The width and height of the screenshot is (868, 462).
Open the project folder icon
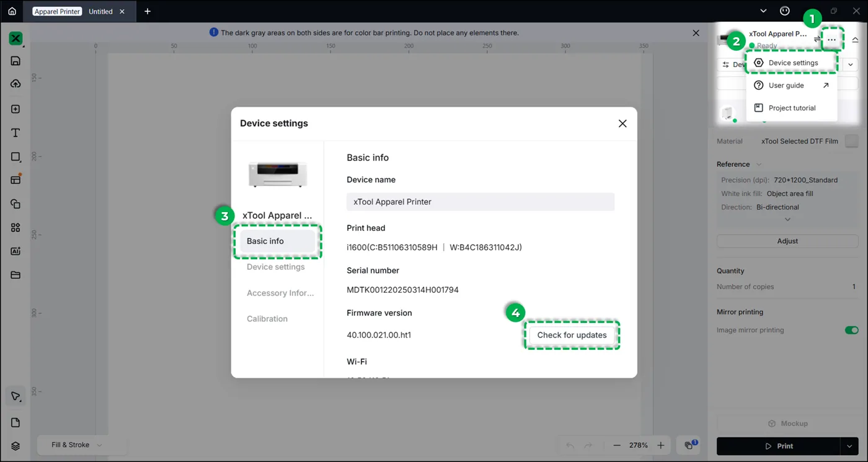coord(15,275)
